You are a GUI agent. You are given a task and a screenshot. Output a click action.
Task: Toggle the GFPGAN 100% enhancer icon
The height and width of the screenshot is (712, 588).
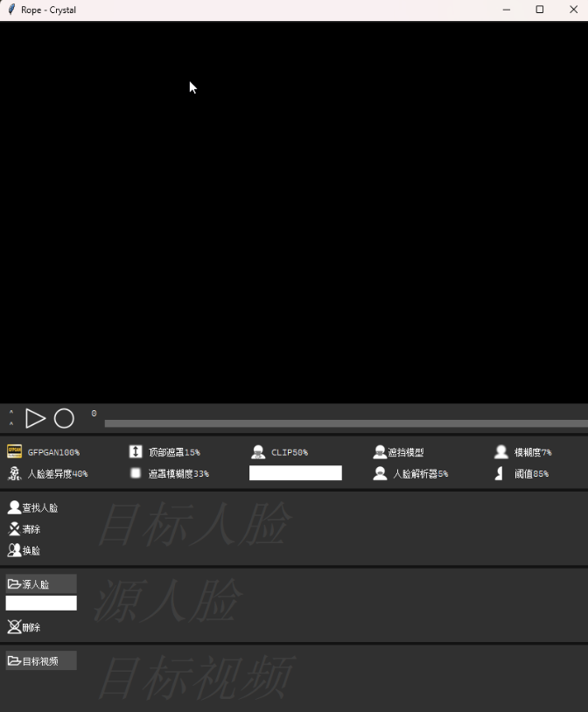click(14, 452)
